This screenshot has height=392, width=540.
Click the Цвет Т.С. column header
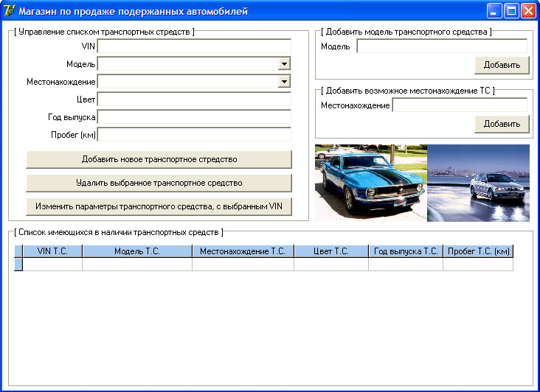pyautogui.click(x=331, y=251)
